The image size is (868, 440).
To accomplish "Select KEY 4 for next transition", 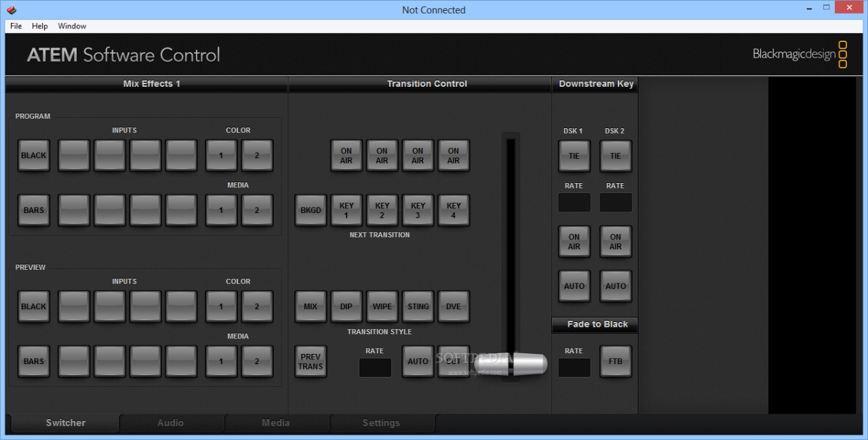I will pyautogui.click(x=454, y=210).
